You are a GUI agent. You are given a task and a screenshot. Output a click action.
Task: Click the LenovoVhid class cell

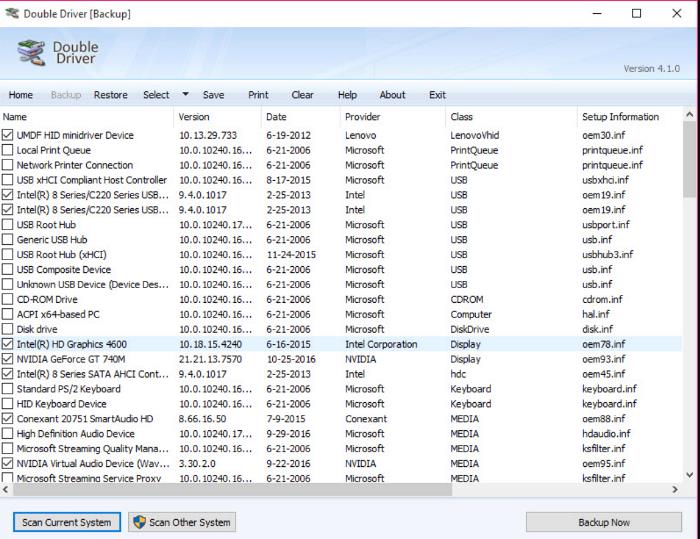[x=475, y=135]
